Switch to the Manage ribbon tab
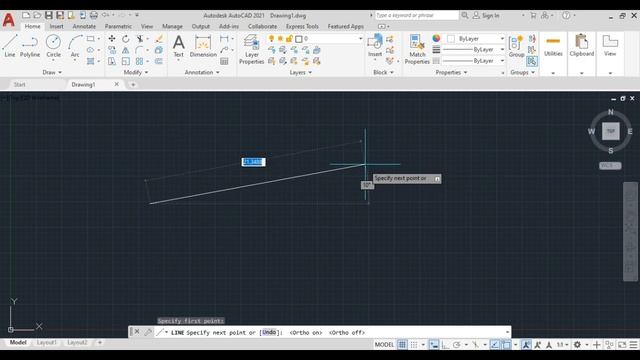This screenshot has height=360, width=640. pos(172,26)
